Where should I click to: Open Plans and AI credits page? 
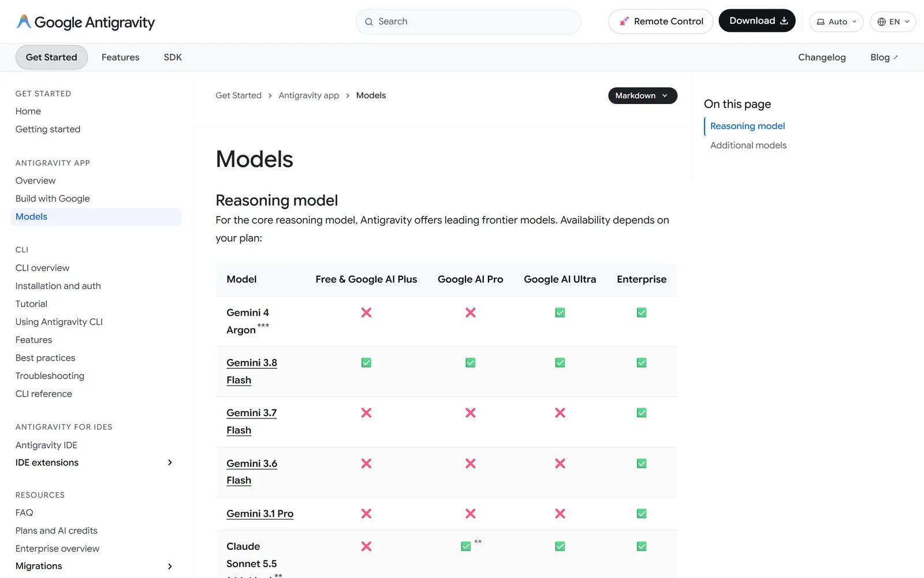click(x=57, y=531)
